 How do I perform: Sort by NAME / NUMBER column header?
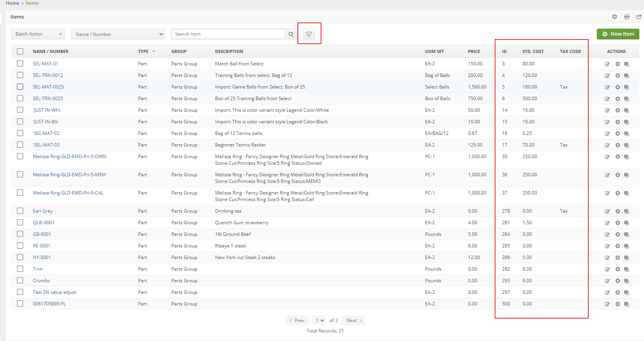coord(51,51)
